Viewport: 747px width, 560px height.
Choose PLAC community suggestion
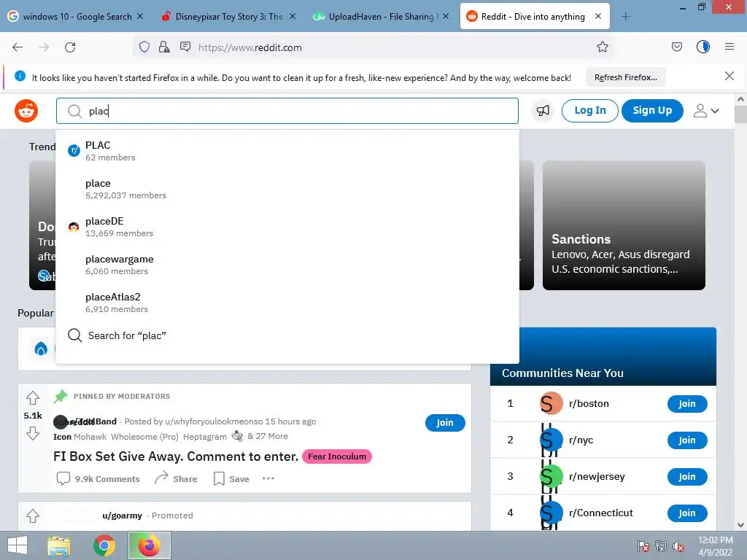point(287,150)
